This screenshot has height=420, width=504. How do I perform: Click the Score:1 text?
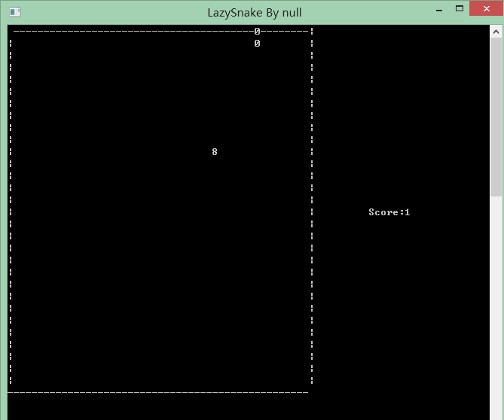tap(389, 212)
